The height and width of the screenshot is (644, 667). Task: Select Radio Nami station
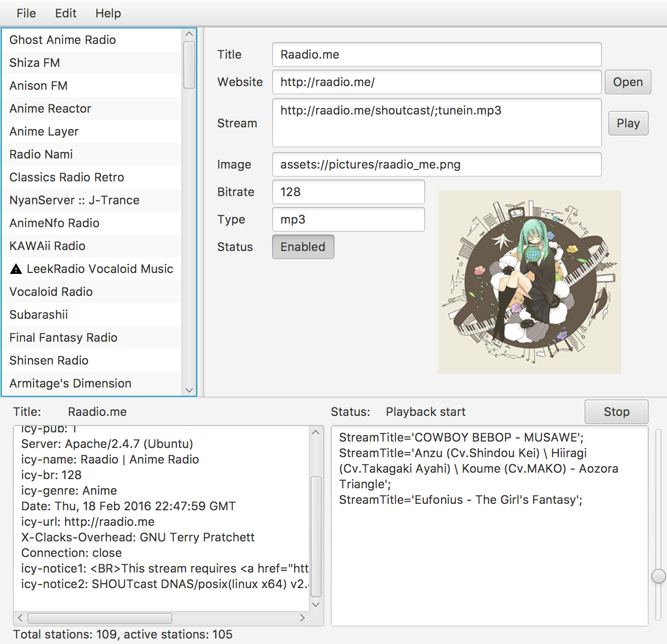click(92, 154)
